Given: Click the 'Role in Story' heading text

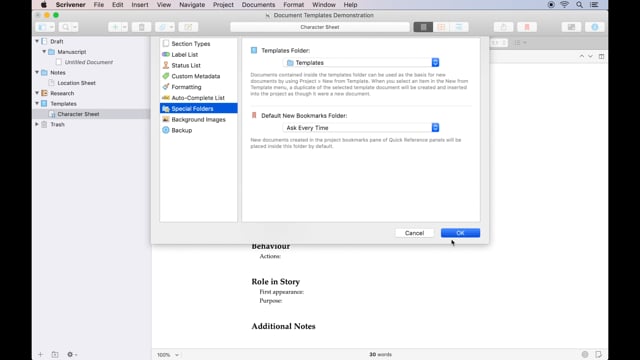Looking at the screenshot, I should (x=276, y=282).
